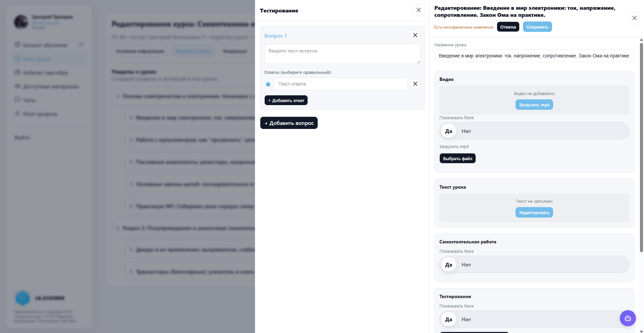Open the chatbot assistant bubble
644x333 pixels.
(628, 318)
